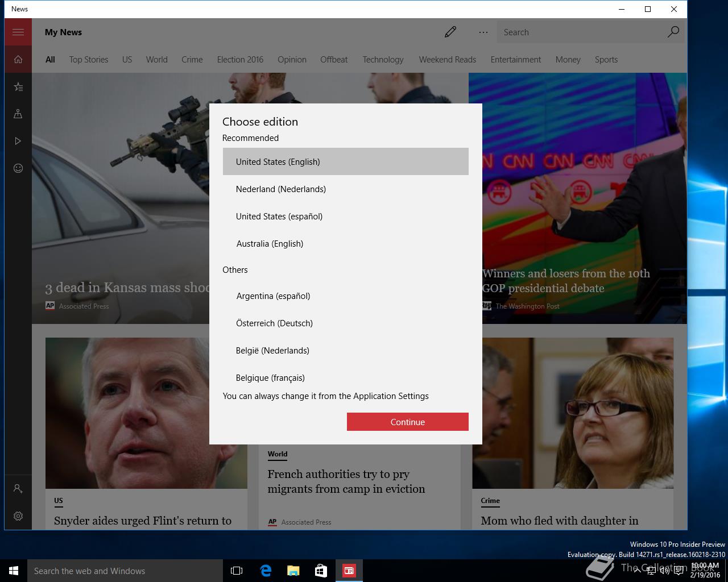Screen dimensions: 728x582
Task: Select United States (español) edition
Action: [346, 216]
